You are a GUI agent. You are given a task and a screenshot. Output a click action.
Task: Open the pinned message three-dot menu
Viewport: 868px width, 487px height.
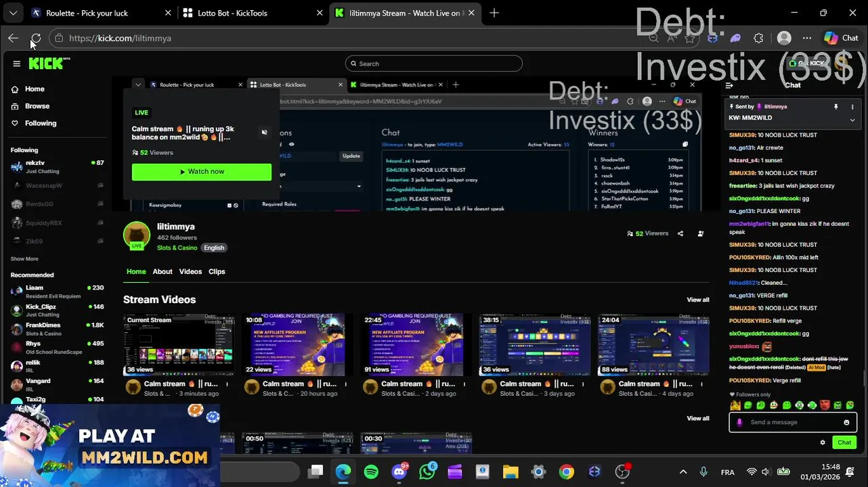tap(852, 107)
